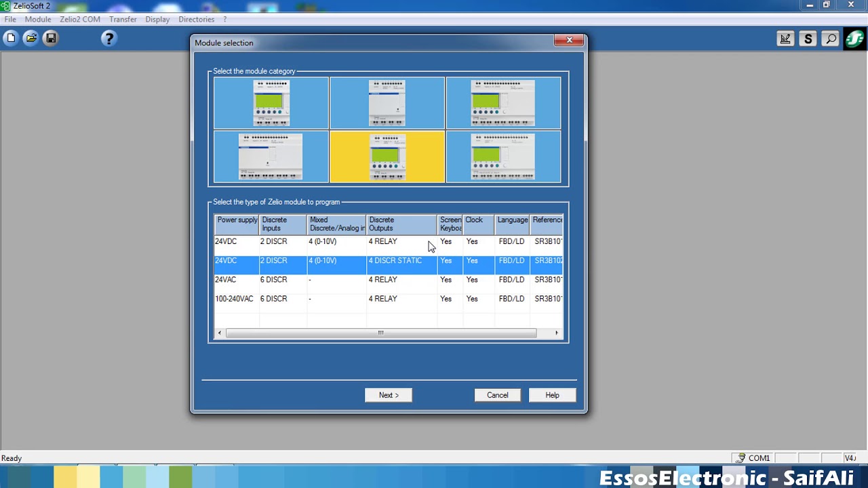
Task: Select the first module category thumbnail
Action: click(x=271, y=103)
